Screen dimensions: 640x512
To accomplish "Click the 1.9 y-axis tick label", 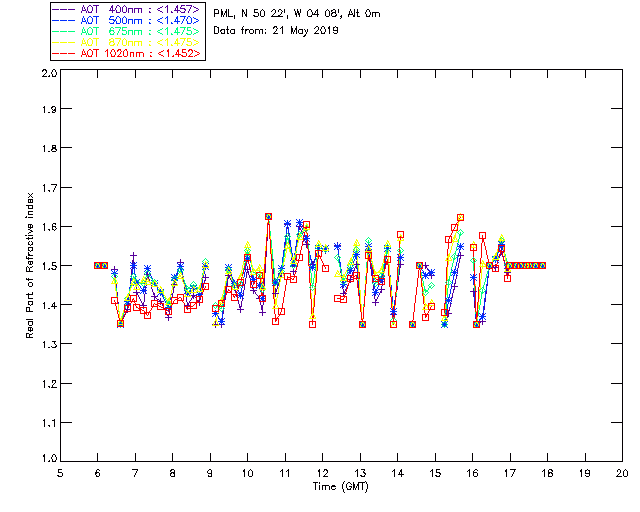I will (x=49, y=109).
